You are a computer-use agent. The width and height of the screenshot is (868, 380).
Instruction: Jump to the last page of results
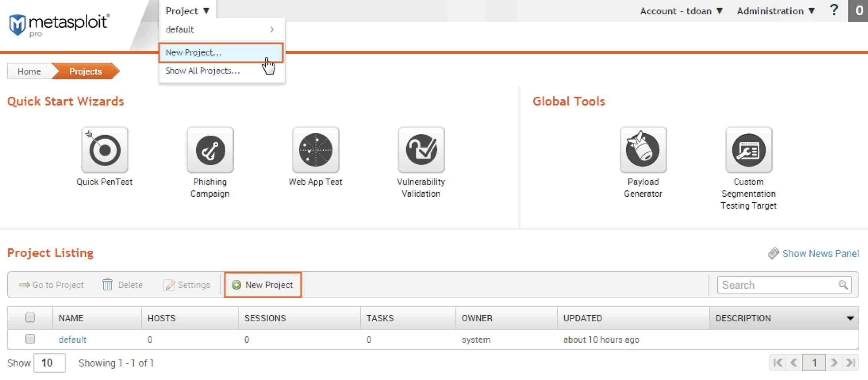pyautogui.click(x=850, y=363)
